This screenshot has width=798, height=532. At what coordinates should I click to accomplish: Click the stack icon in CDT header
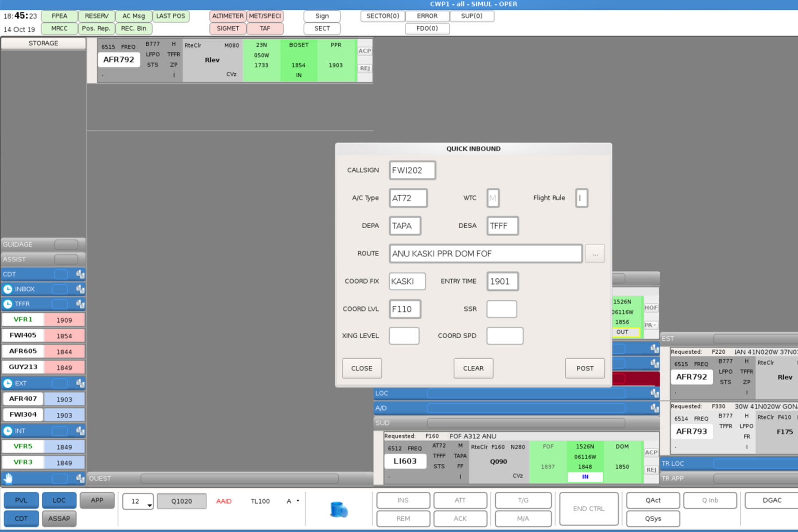click(80, 274)
